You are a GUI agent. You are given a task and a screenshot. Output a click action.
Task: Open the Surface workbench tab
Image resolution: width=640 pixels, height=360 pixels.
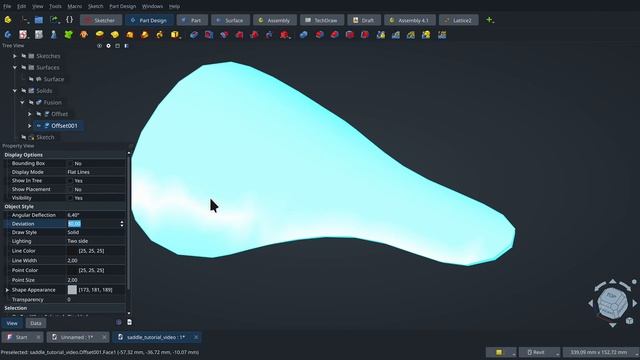tap(230, 20)
